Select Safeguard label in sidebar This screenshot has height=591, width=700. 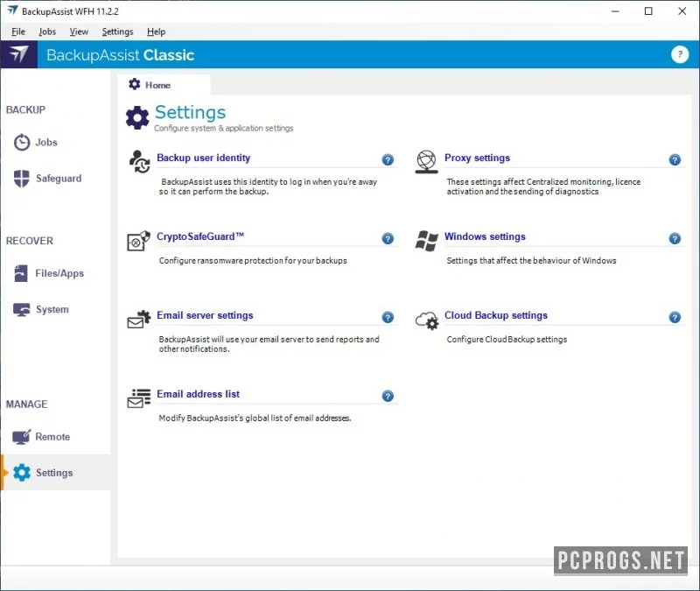click(x=59, y=179)
